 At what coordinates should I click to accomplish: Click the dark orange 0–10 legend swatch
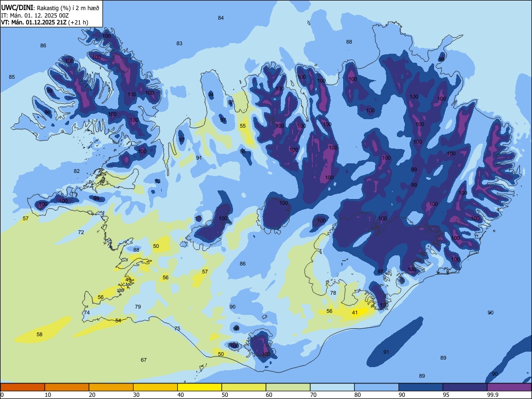point(22,387)
